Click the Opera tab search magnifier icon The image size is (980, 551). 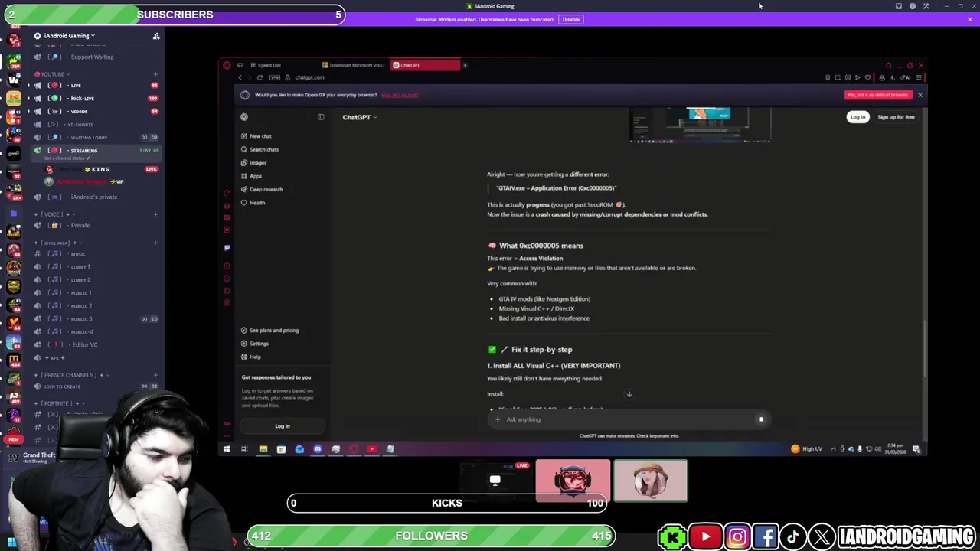889,66
